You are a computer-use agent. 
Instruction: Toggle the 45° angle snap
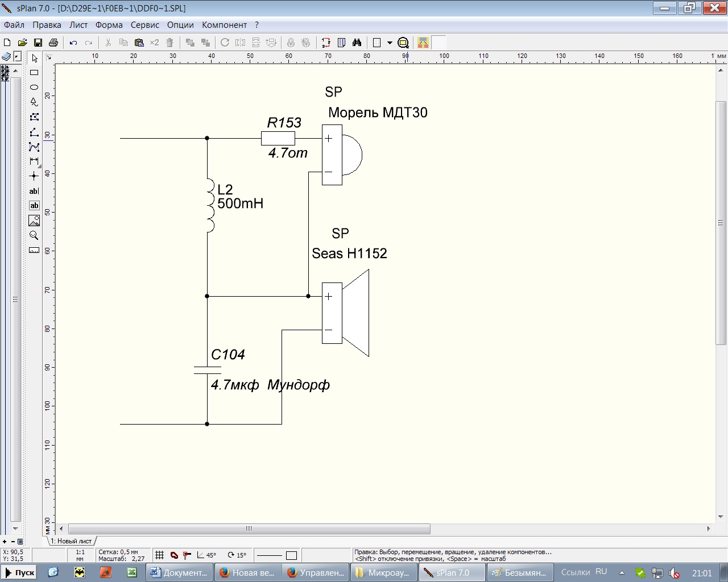[x=206, y=555]
